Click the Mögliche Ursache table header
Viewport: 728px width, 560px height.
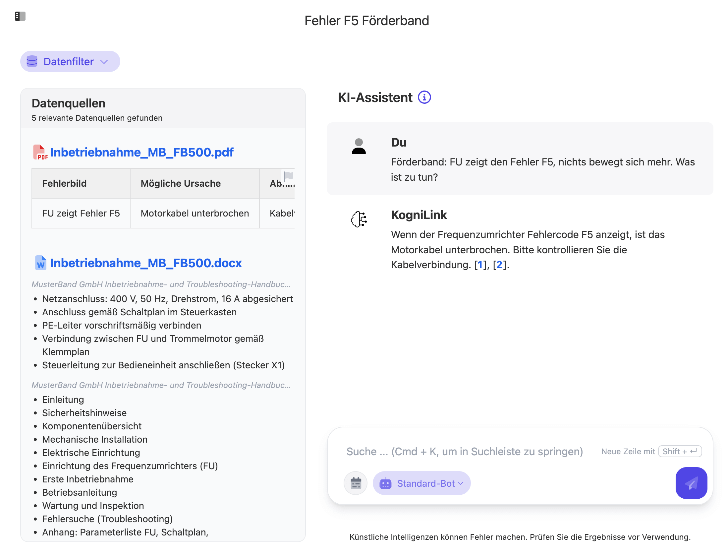point(181,183)
